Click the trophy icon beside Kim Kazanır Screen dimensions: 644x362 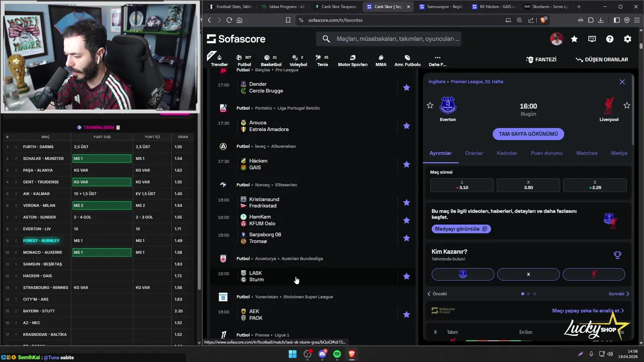tap(617, 255)
